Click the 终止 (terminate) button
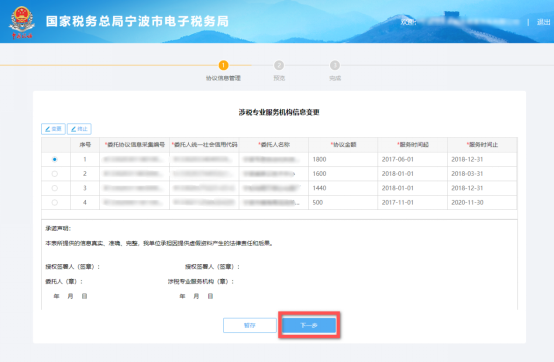554x362 pixels. (x=79, y=129)
